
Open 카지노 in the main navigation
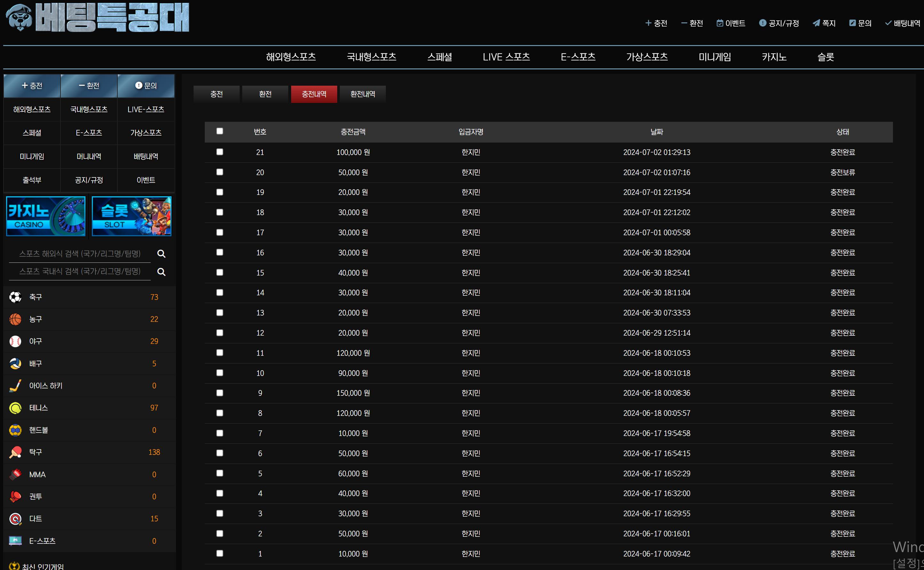coord(774,57)
